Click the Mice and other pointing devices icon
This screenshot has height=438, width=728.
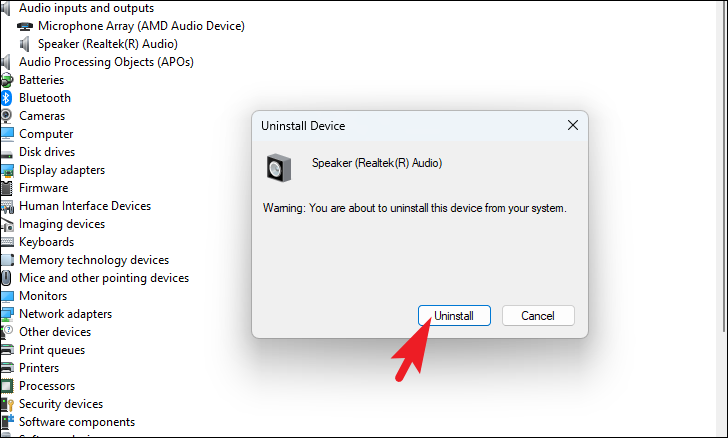point(6,278)
